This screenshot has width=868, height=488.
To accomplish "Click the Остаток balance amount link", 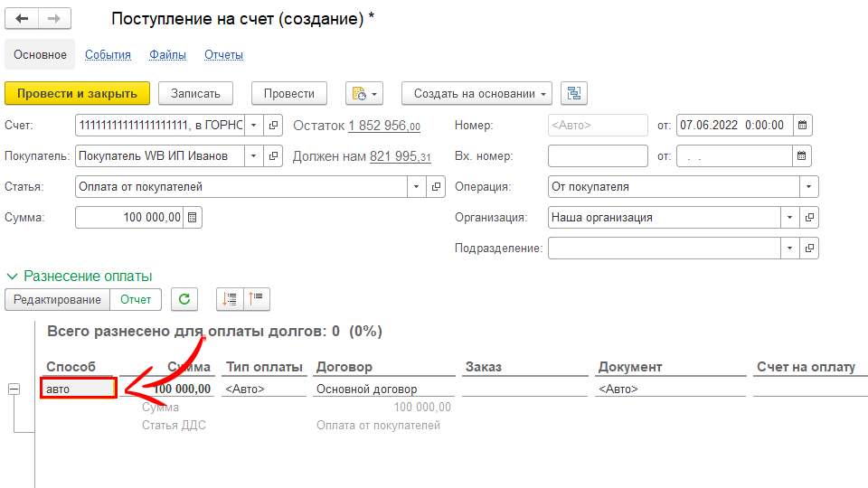I will (383, 127).
